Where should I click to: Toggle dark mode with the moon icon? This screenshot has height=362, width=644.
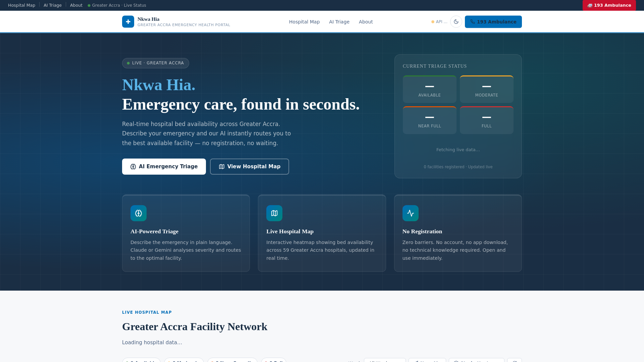[x=456, y=22]
